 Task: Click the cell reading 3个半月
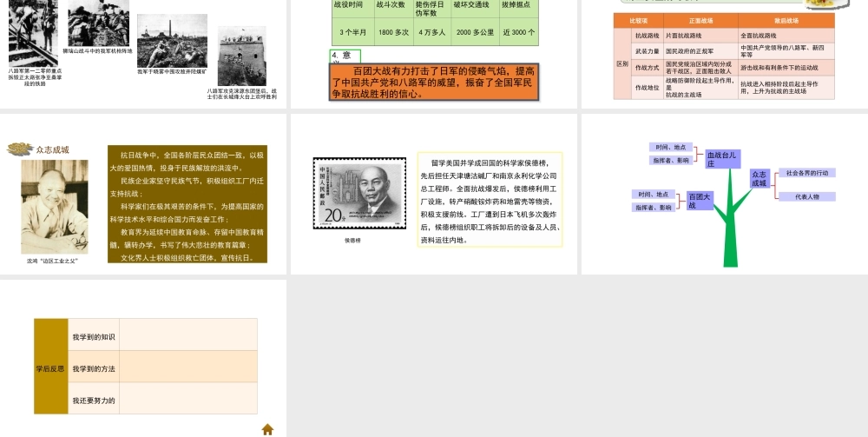[353, 32]
